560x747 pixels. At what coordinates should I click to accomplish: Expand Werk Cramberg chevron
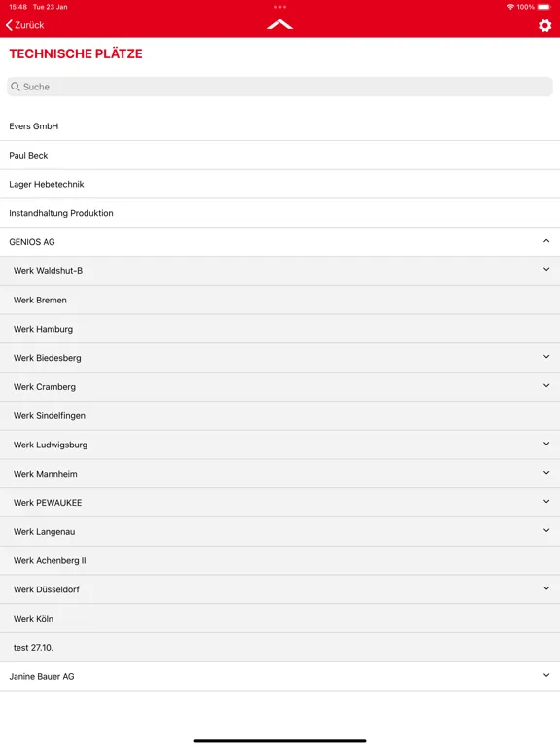pyautogui.click(x=546, y=386)
